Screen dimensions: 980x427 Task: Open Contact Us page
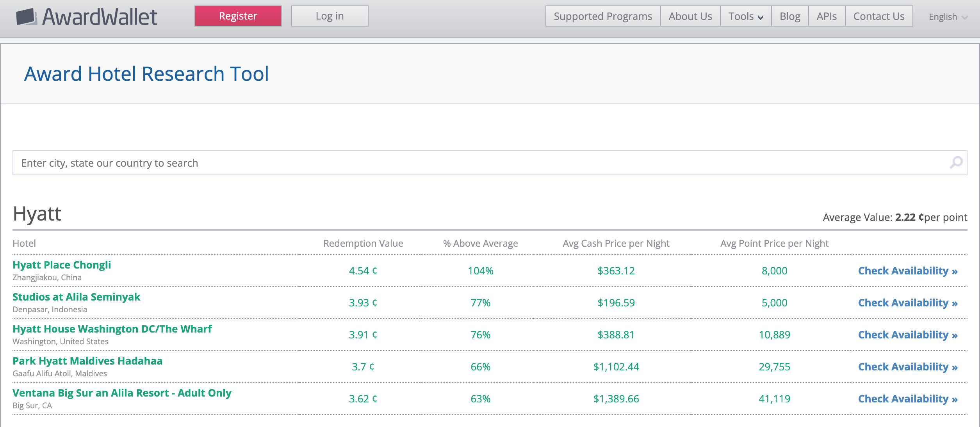click(x=878, y=16)
